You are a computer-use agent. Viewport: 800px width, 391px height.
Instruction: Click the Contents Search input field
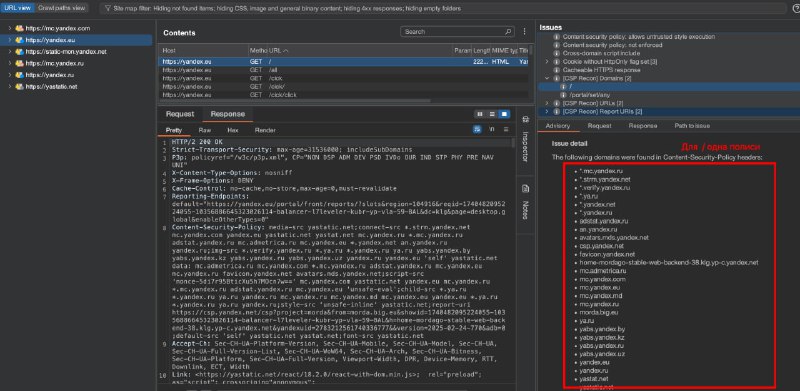tap(453, 32)
